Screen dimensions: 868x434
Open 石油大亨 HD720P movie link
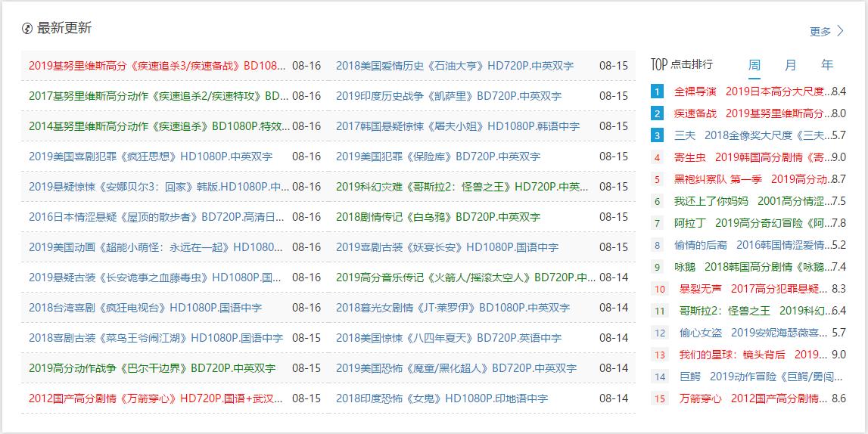point(455,66)
